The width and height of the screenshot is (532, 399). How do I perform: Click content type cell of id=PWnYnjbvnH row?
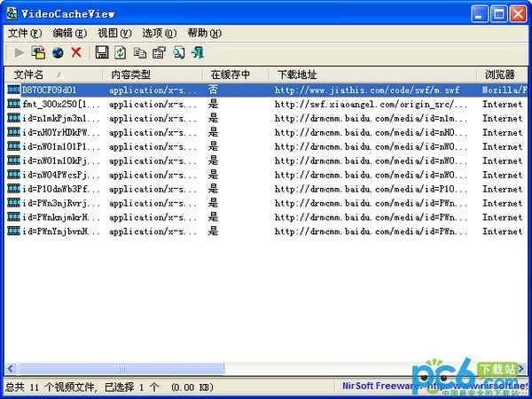(x=153, y=231)
